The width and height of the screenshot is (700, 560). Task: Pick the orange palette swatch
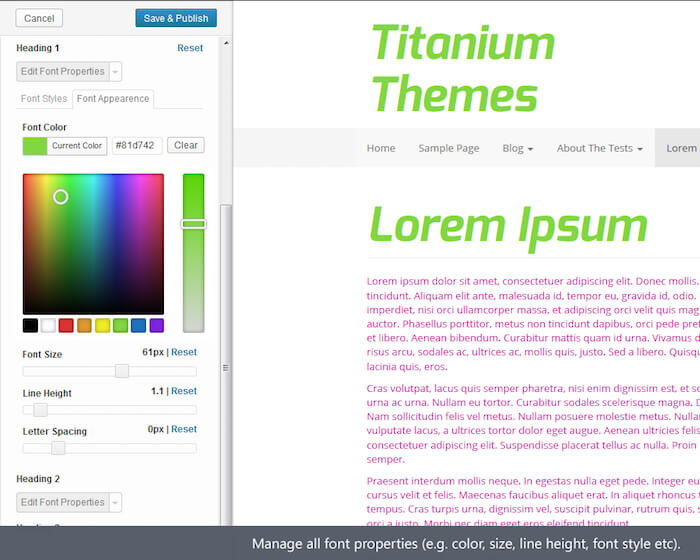click(84, 325)
